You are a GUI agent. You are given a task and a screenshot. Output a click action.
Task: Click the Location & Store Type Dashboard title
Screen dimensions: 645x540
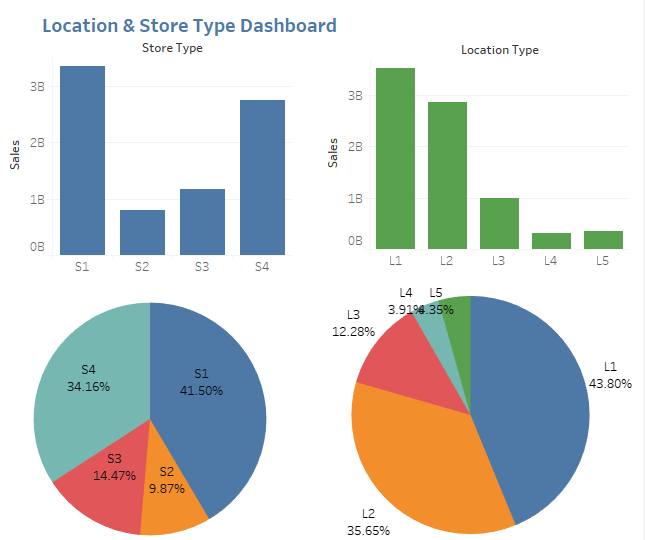click(189, 25)
